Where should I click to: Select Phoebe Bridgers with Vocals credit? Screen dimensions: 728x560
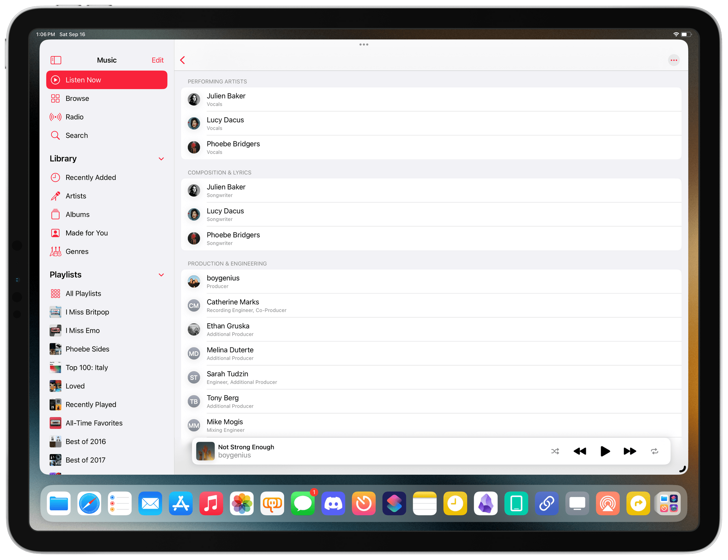pos(431,147)
